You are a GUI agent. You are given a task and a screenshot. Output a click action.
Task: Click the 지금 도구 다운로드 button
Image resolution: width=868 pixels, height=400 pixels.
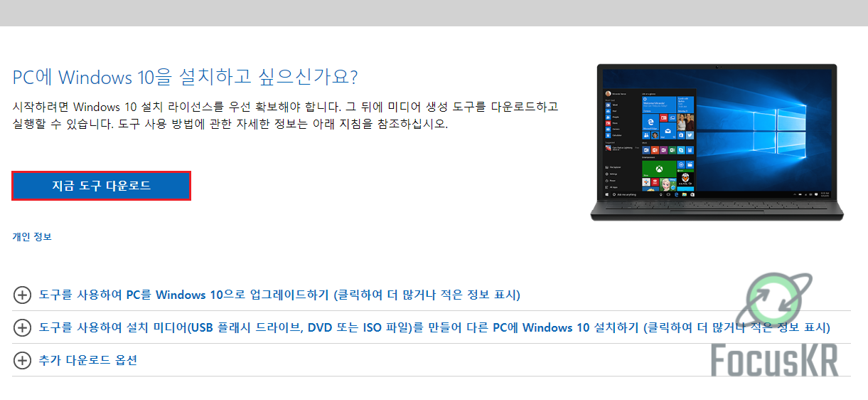[101, 186]
